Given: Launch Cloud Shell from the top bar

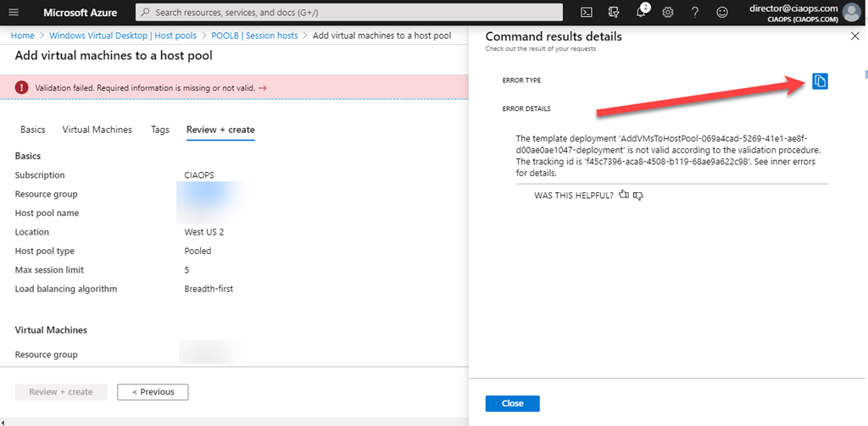Looking at the screenshot, I should click(x=586, y=13).
